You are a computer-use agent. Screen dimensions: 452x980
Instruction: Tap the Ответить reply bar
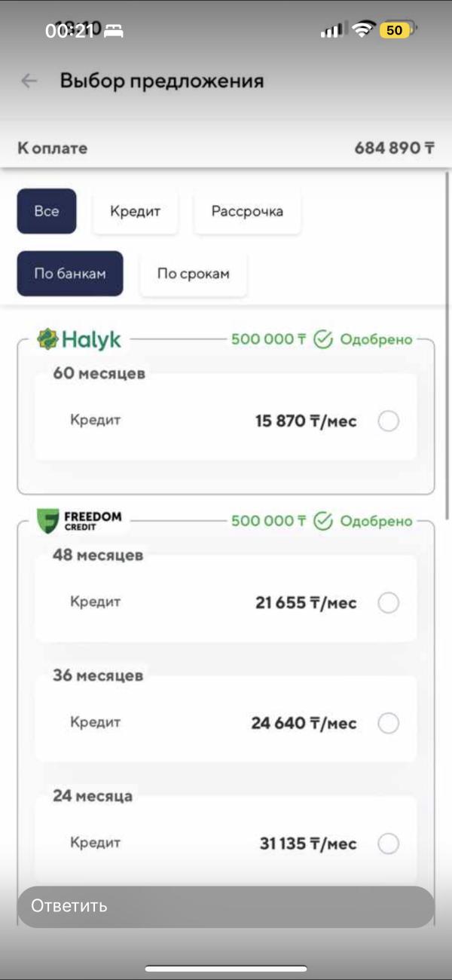pos(226,906)
